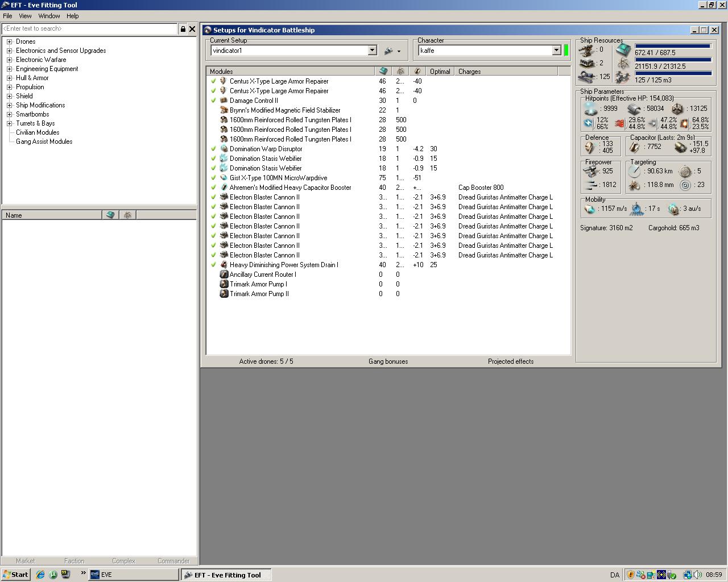Click the Ancillary Current Router I rig icon
The width and height of the screenshot is (728, 582).
tap(224, 275)
